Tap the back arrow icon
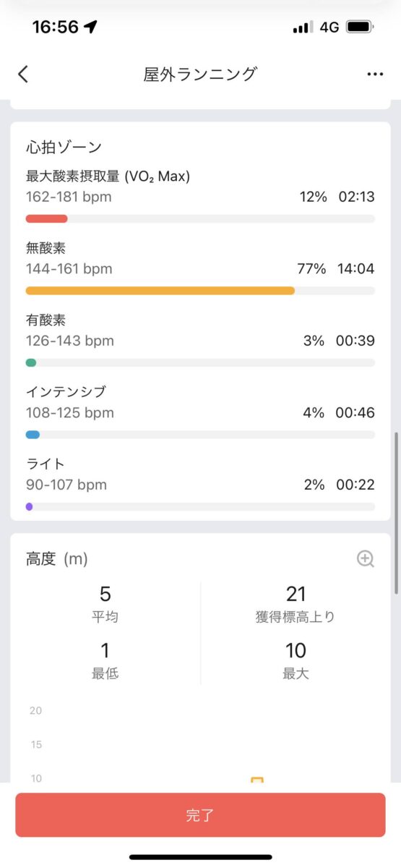 (23, 74)
